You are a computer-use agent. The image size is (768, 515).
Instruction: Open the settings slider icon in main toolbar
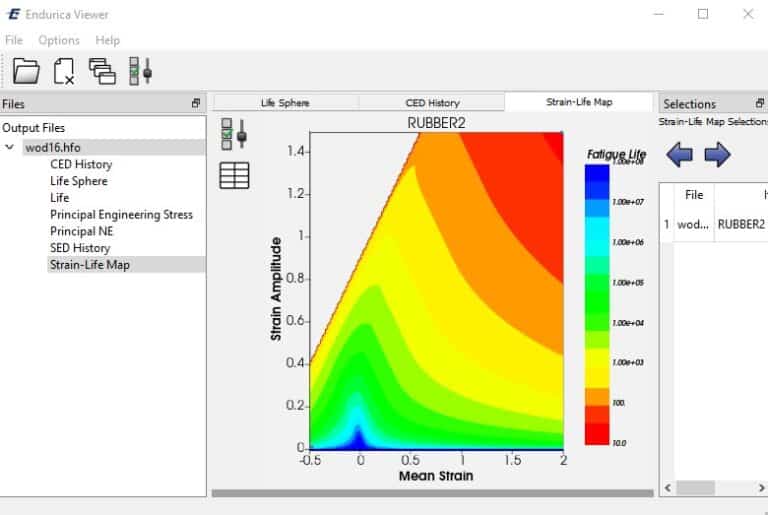[140, 70]
